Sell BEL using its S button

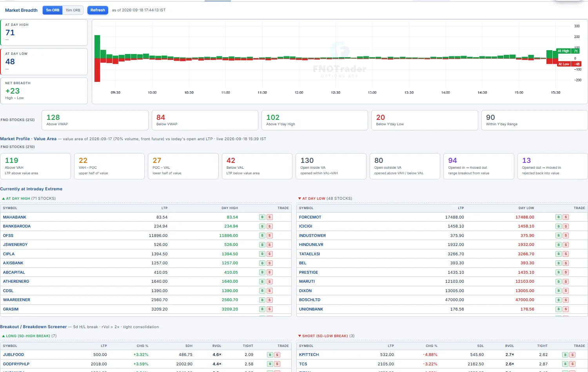(566, 263)
